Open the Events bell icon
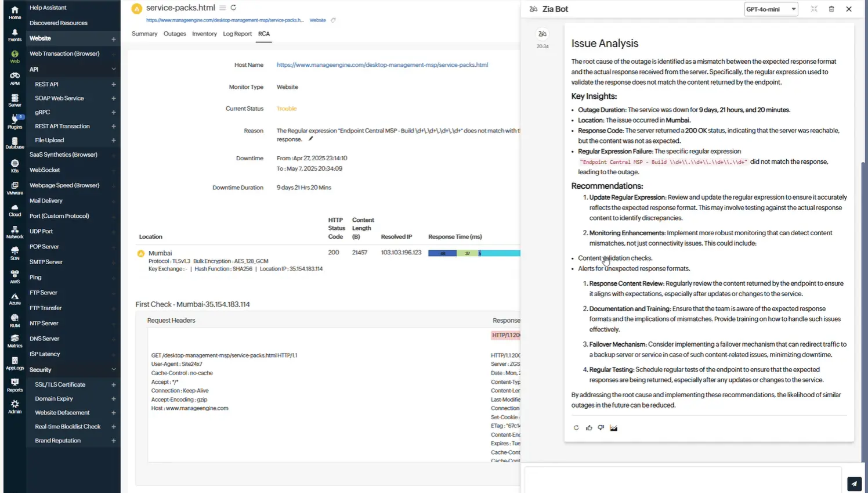Image resolution: width=868 pixels, height=493 pixels. coord(15,35)
